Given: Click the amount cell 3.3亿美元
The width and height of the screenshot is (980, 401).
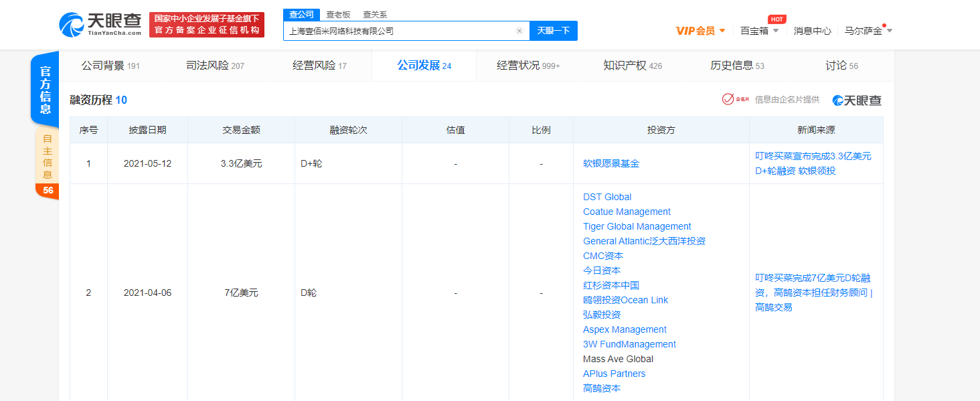Looking at the screenshot, I should [241, 163].
